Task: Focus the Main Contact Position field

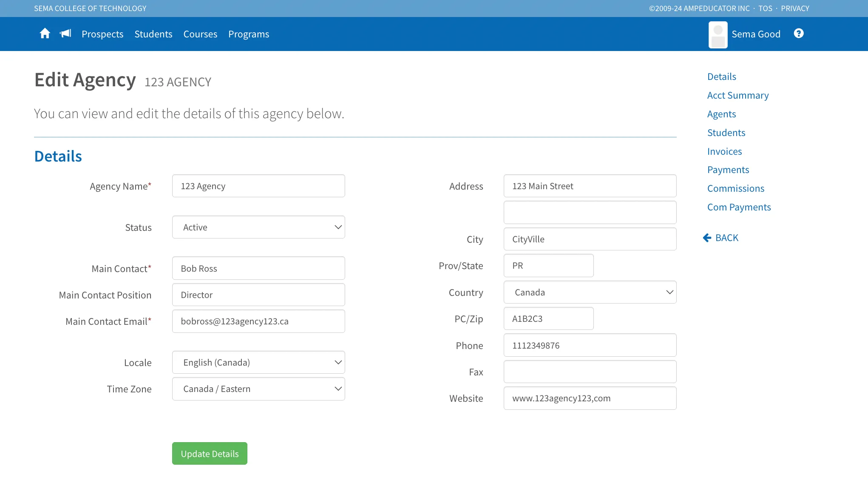Action: click(258, 295)
